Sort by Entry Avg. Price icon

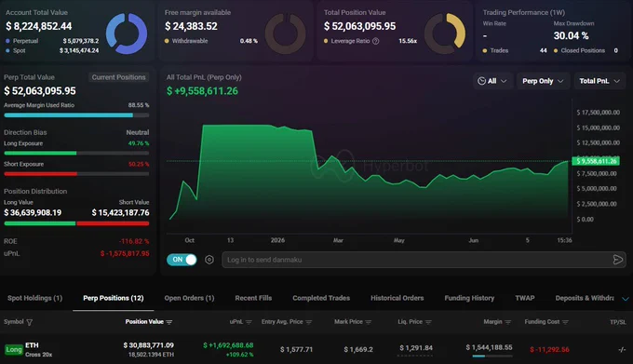click(309, 322)
